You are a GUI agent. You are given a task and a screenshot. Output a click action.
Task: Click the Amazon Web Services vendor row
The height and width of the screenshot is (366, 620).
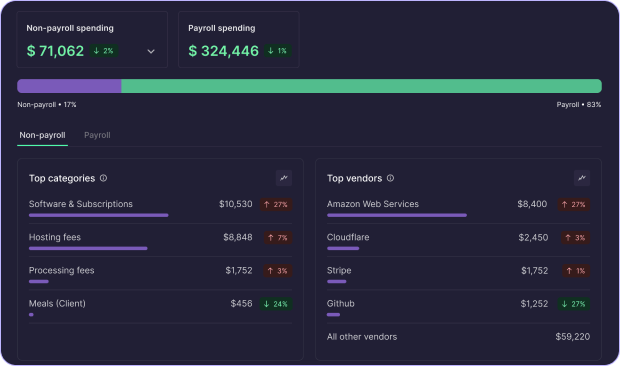458,208
